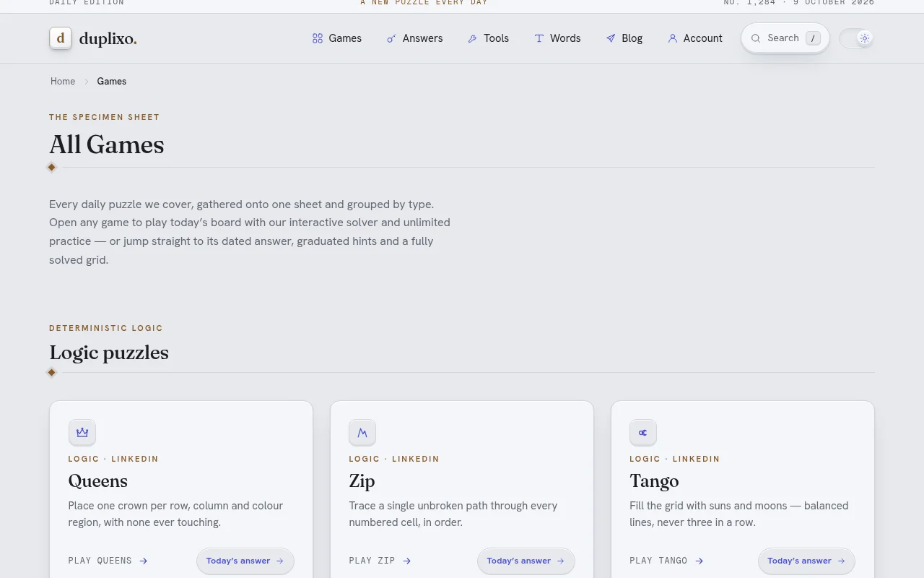Open the Words nav menu
The width and height of the screenshot is (924, 578).
(557, 38)
